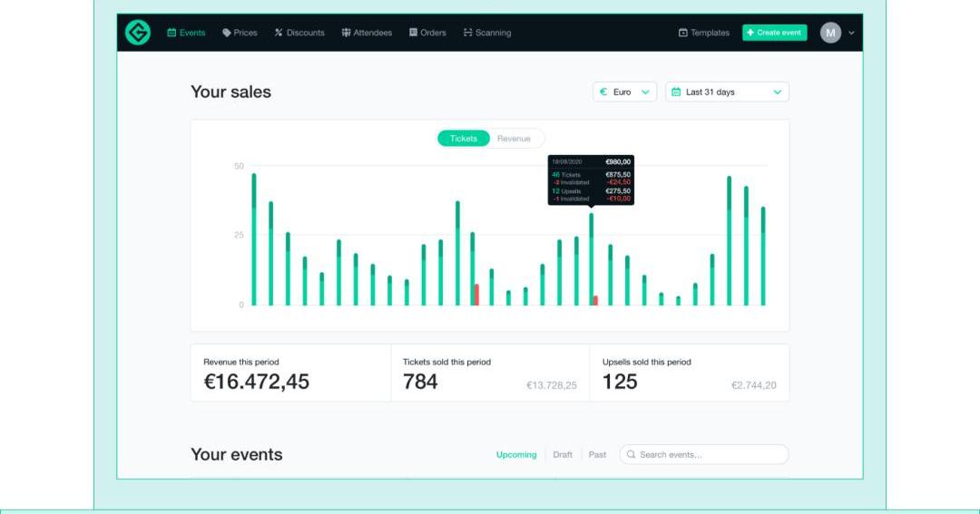
Task: Click the scan icon beside Scanning
Action: pyautogui.click(x=468, y=33)
